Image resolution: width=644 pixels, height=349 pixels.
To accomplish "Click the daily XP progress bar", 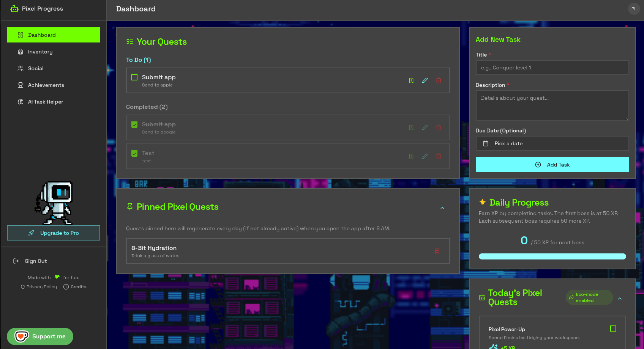I will coord(552,256).
